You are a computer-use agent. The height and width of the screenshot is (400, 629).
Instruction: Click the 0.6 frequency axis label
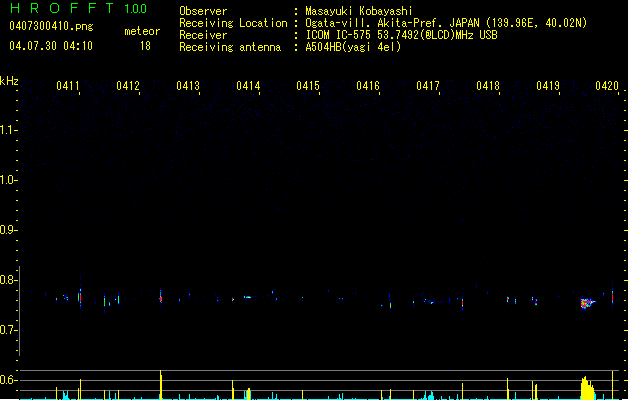tap(7, 380)
